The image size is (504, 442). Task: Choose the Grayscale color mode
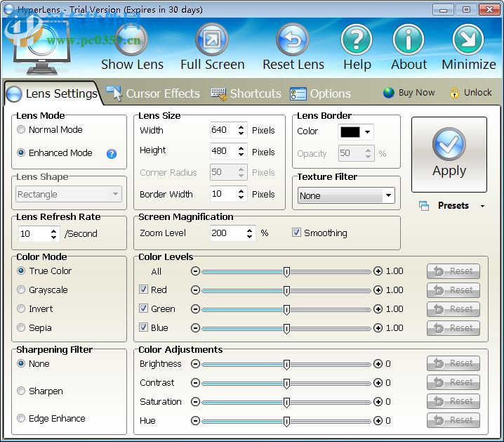pyautogui.click(x=21, y=290)
